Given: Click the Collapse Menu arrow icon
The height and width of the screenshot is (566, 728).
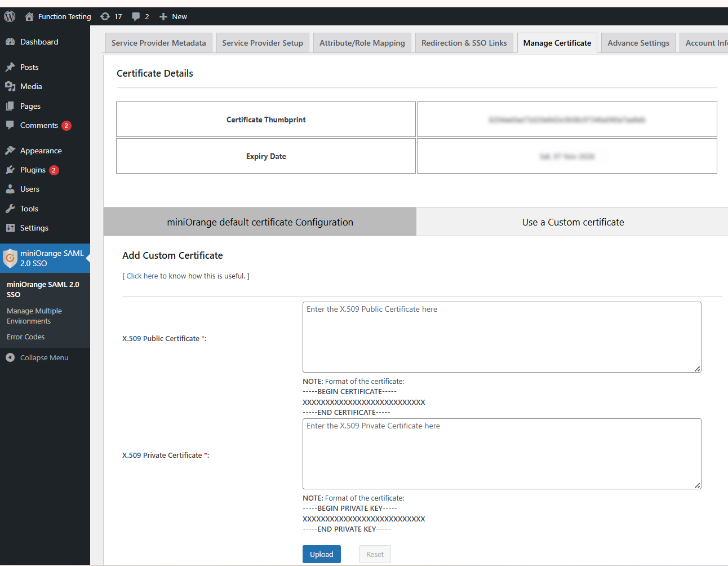Looking at the screenshot, I should [10, 357].
